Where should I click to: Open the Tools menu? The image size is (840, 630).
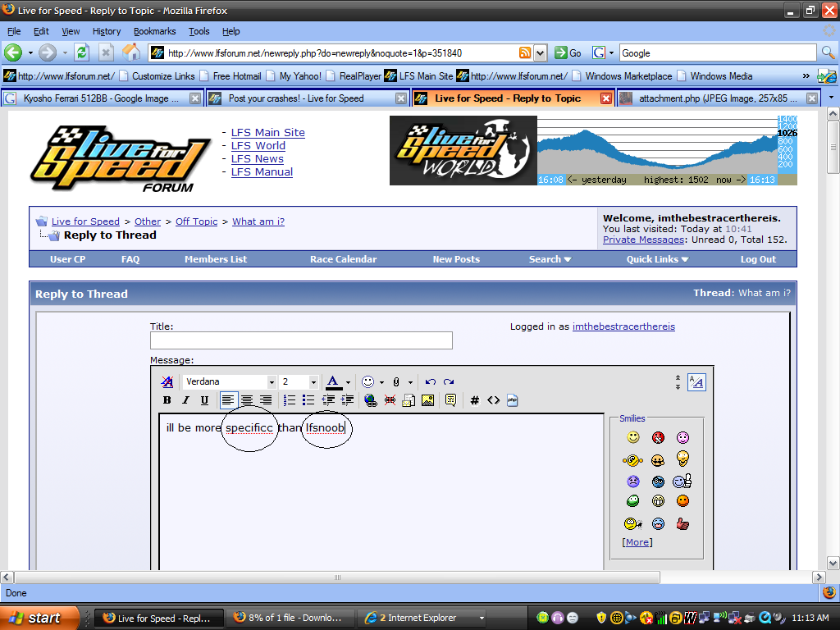click(199, 31)
